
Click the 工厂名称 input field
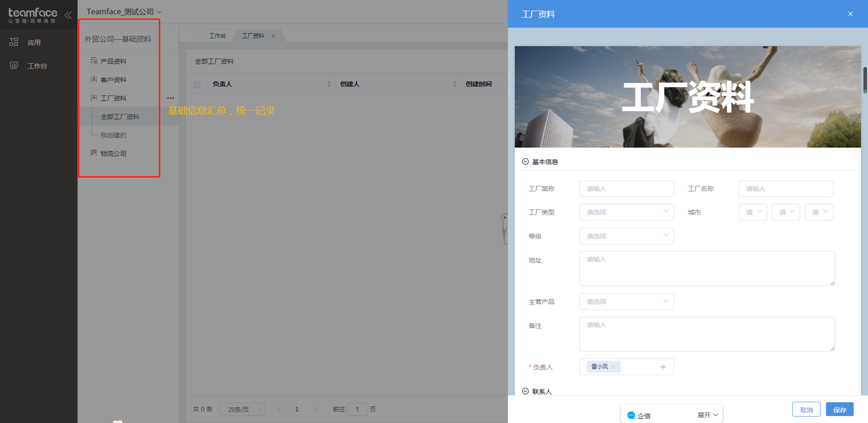coord(786,189)
